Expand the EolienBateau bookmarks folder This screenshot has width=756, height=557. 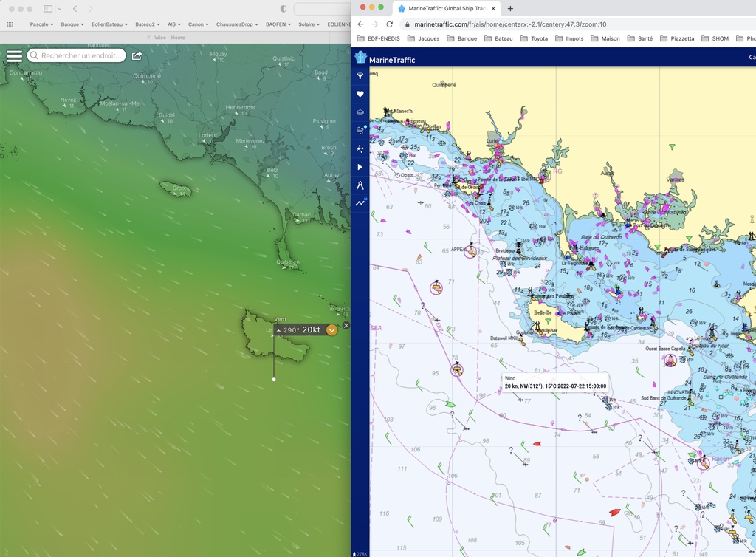tap(109, 24)
